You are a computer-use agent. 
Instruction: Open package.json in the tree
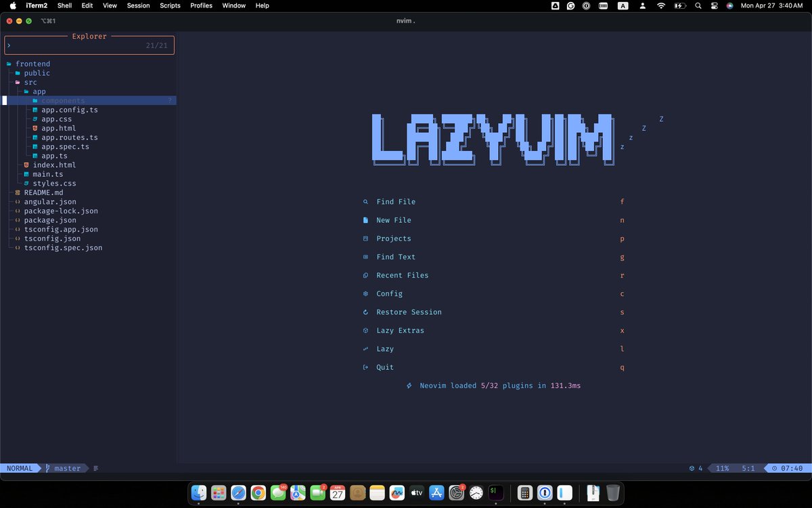coord(50,220)
